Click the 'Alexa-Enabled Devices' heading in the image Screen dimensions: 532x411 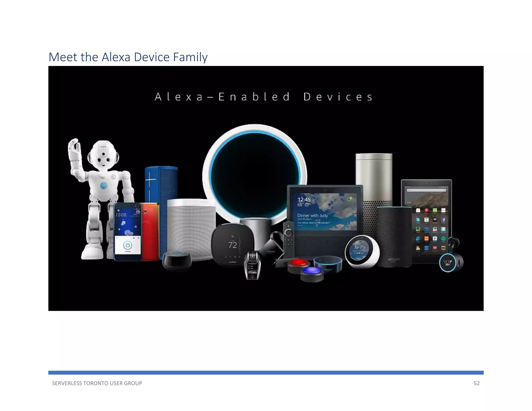264,97
